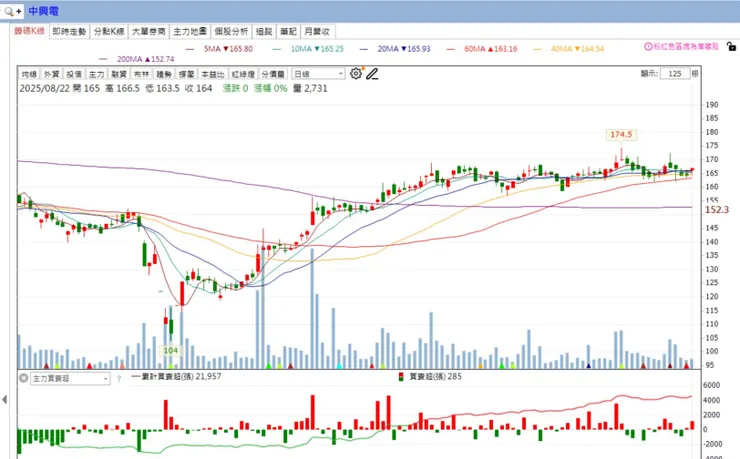The image size is (740, 459).
Task: Toggle the 布林 bands button
Action: (141, 74)
